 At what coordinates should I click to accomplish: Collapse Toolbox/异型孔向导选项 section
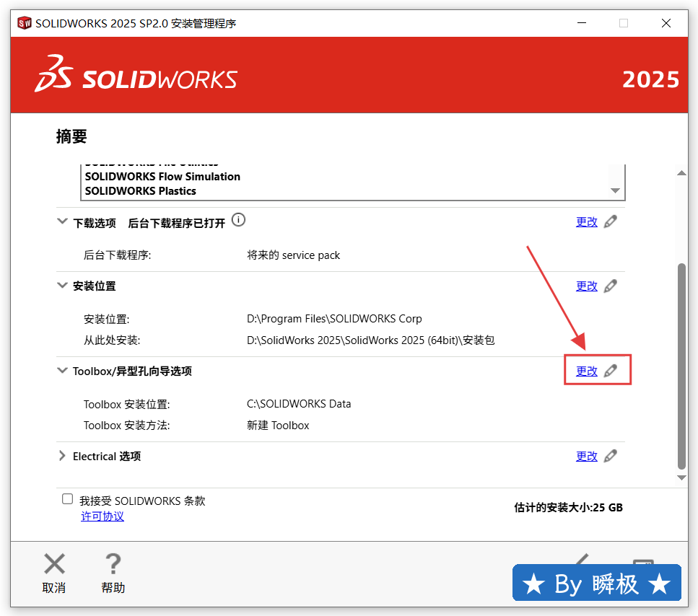(62, 371)
